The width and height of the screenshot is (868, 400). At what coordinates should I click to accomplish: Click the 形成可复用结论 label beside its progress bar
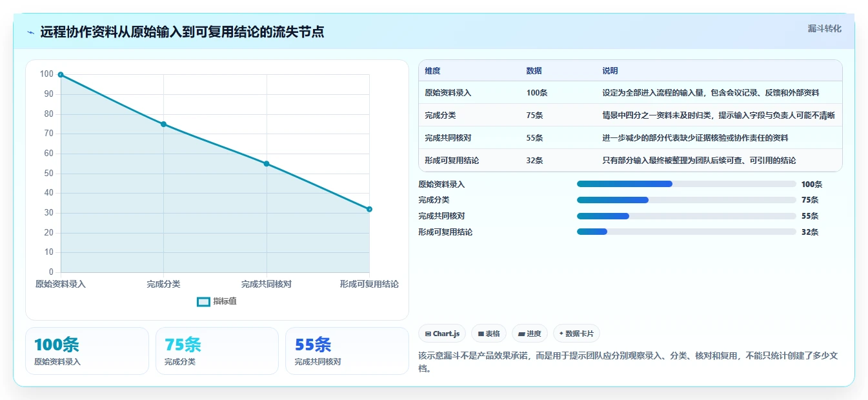(x=445, y=232)
